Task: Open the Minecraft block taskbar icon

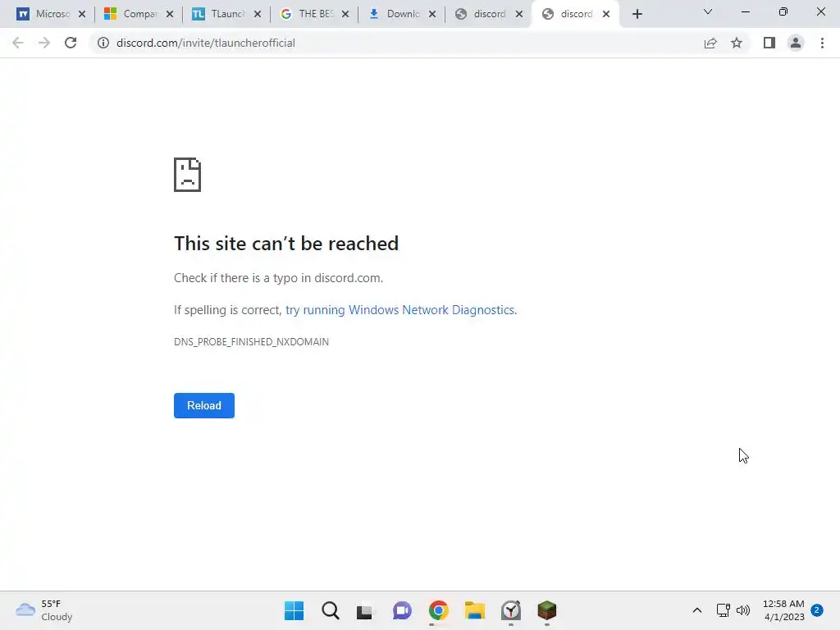Action: (x=547, y=610)
